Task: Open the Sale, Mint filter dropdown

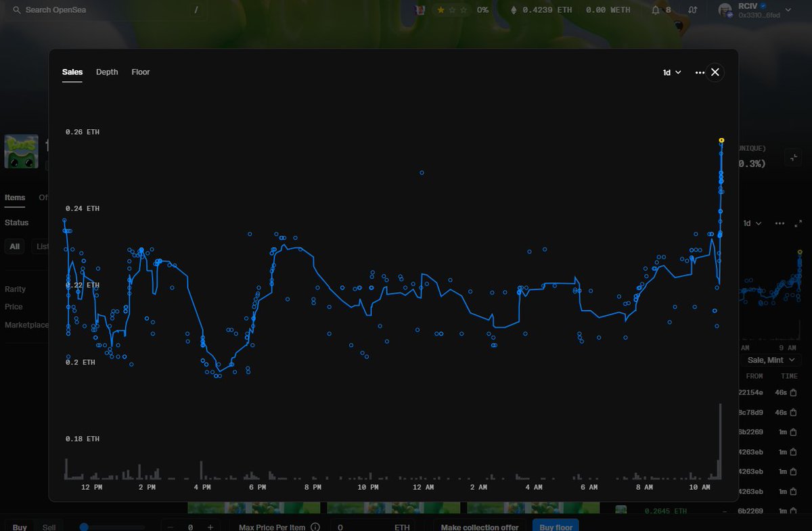Action: [771, 360]
